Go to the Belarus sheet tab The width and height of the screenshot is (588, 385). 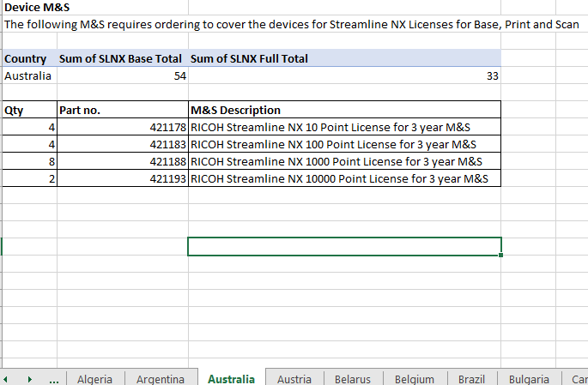pyautogui.click(x=353, y=379)
